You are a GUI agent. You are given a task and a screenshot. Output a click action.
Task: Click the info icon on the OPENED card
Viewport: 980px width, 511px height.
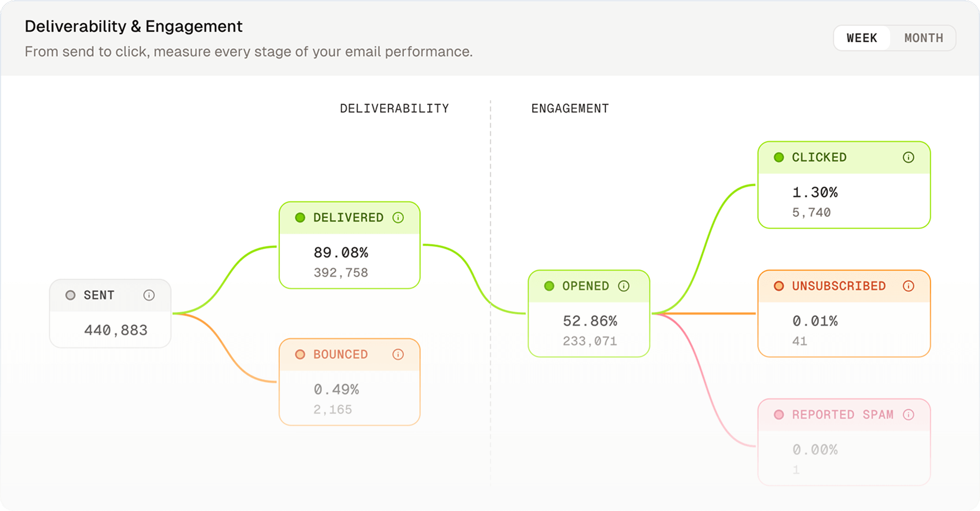point(624,286)
